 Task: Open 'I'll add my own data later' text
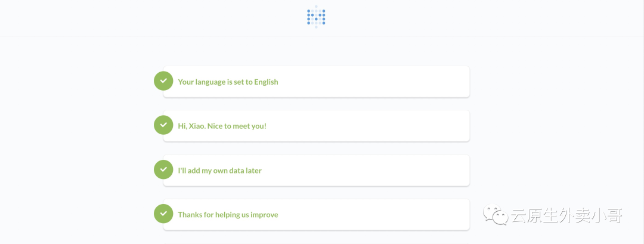pyautogui.click(x=219, y=170)
